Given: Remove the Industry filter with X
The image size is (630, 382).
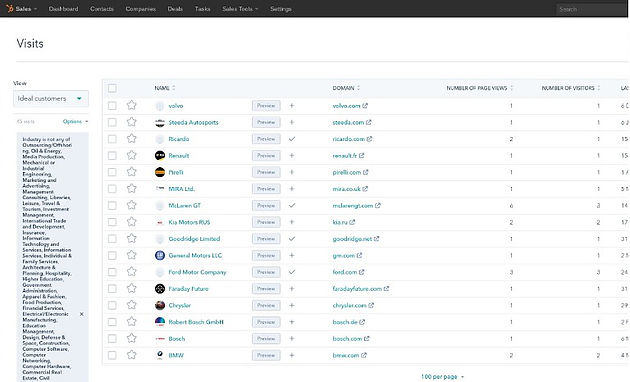Looking at the screenshot, I should coord(82,314).
